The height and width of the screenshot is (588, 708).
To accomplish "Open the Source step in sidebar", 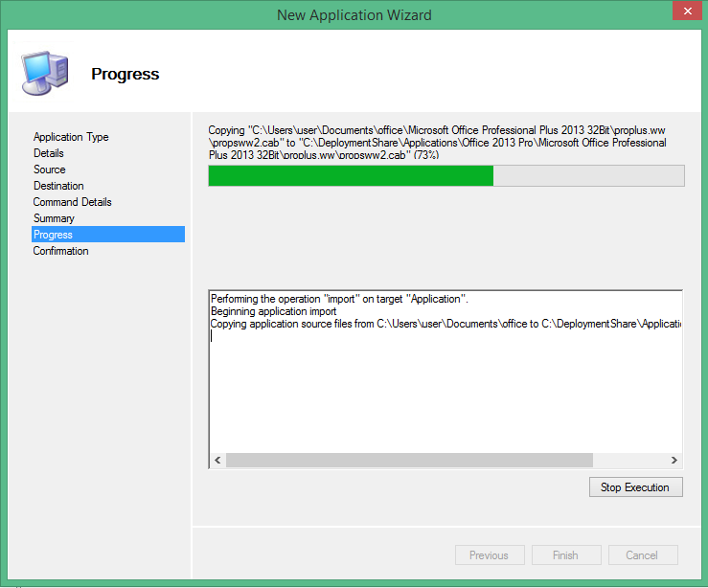I will (50, 170).
